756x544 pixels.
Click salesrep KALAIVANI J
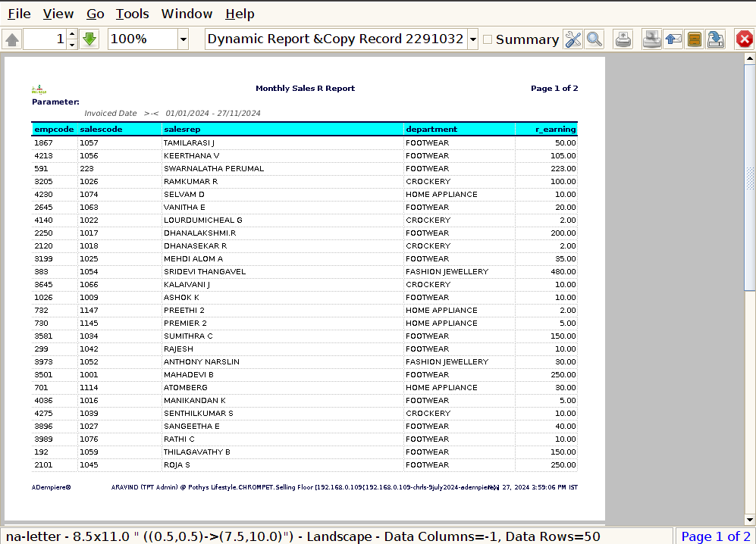187,285
